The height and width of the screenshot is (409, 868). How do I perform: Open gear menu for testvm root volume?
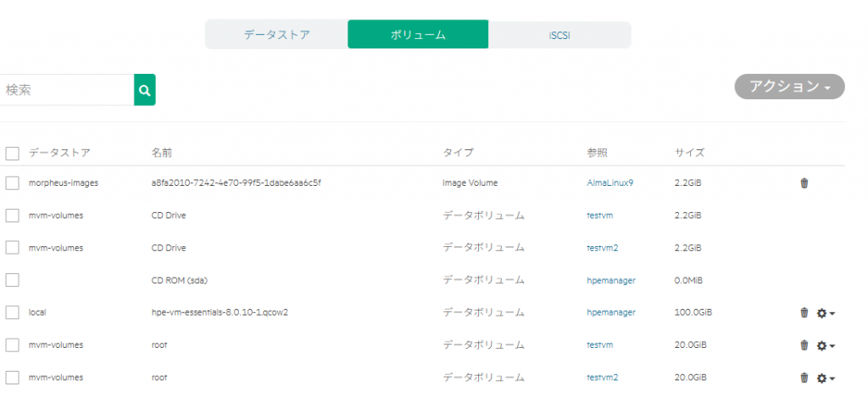coord(826,345)
